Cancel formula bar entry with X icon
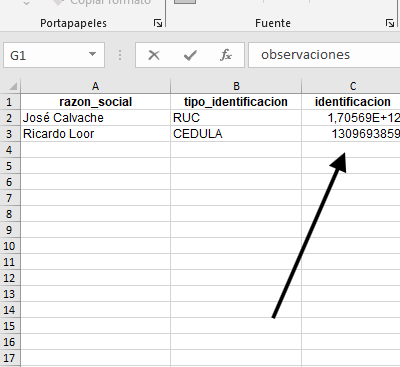Viewport: 400px width, 367px height. click(154, 55)
